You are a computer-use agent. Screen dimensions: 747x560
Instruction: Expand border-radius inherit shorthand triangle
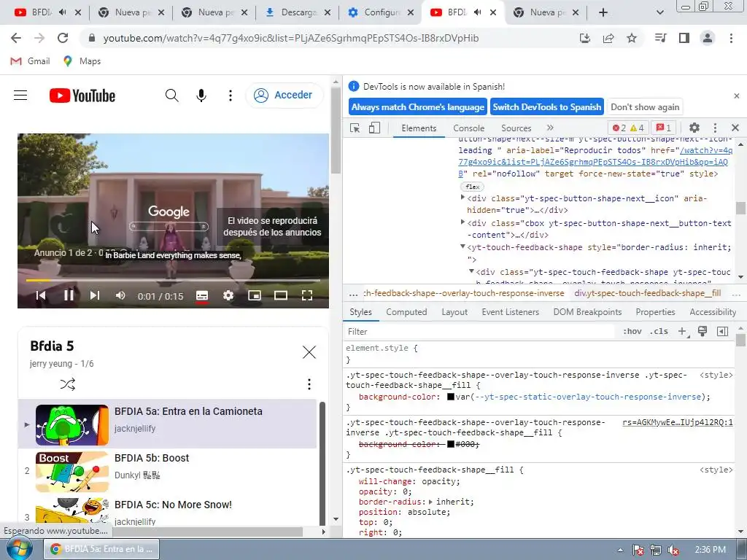(430, 502)
